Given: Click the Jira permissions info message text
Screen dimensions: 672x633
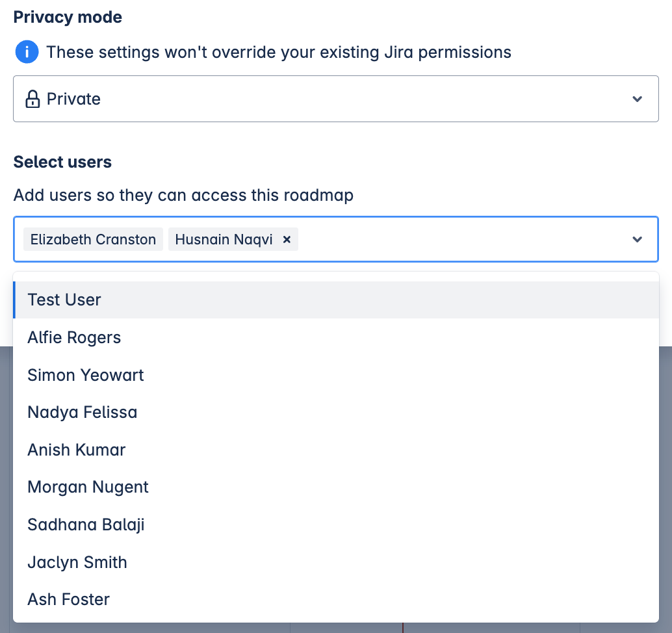Looking at the screenshot, I should point(278,52).
